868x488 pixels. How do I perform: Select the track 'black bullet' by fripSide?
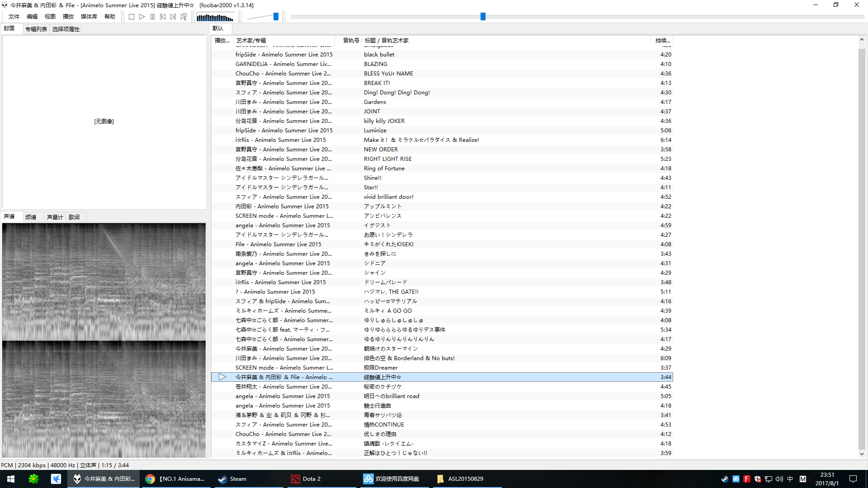click(379, 54)
